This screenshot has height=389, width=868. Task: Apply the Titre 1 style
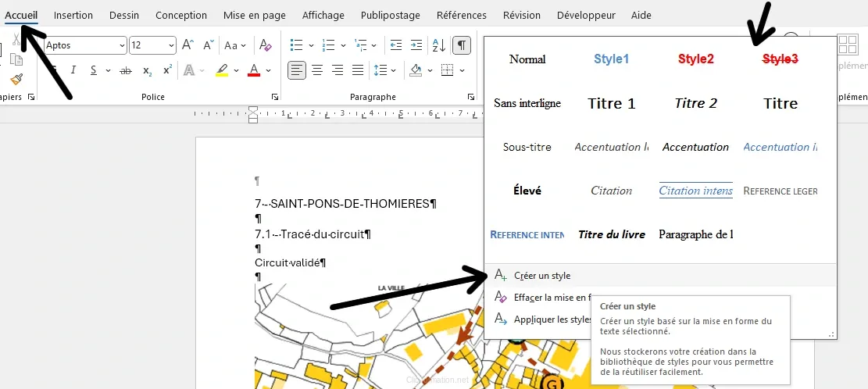coord(611,103)
